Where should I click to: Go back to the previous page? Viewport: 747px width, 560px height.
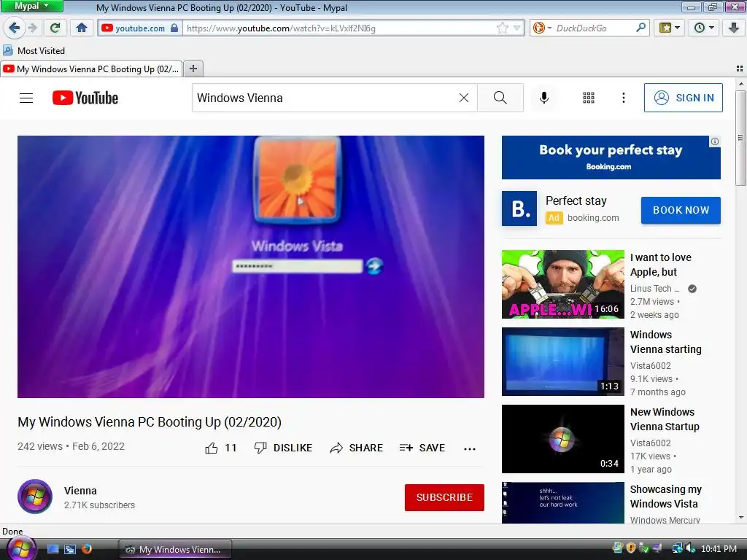pyautogui.click(x=15, y=28)
